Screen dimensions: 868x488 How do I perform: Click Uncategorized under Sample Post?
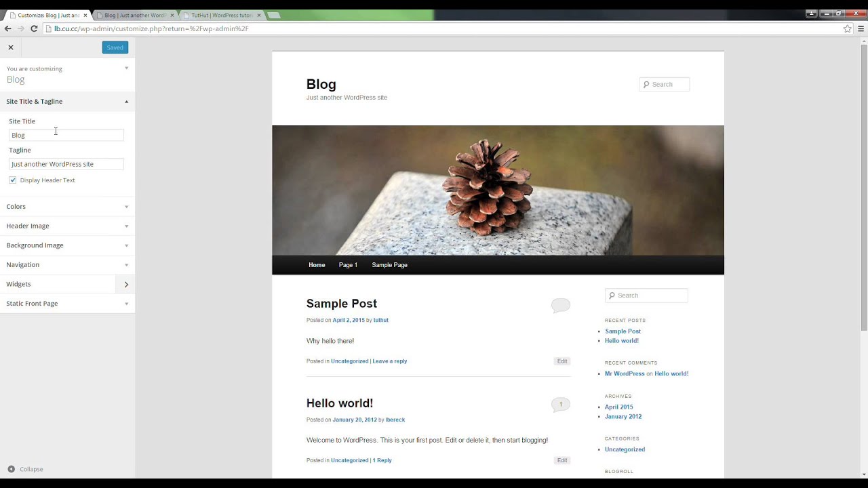350,361
